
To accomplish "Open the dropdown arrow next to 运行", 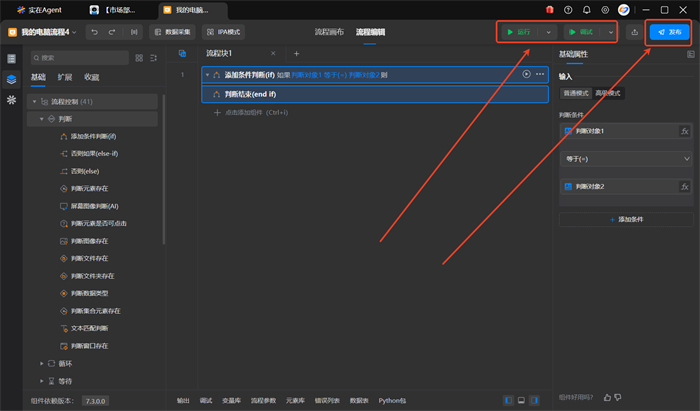I will 548,32.
